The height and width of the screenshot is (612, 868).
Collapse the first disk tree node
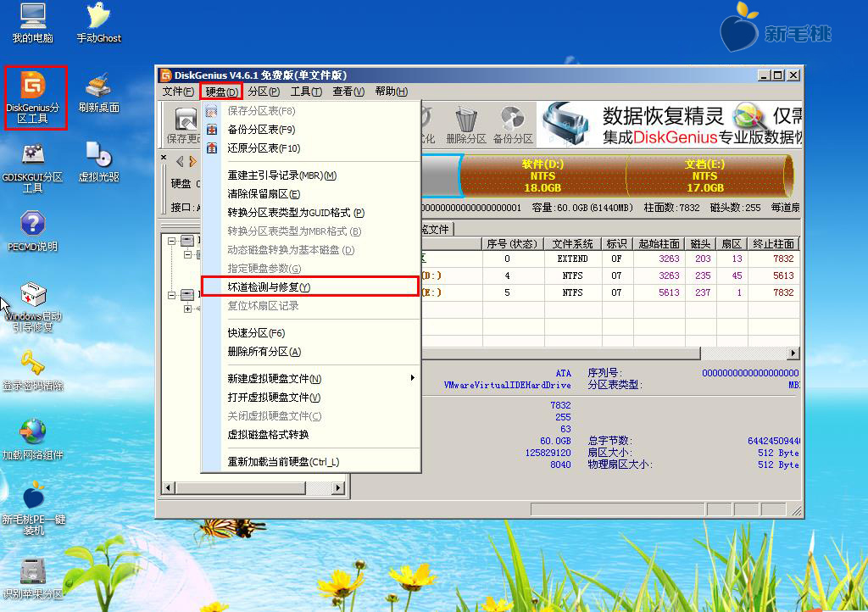pyautogui.click(x=171, y=241)
